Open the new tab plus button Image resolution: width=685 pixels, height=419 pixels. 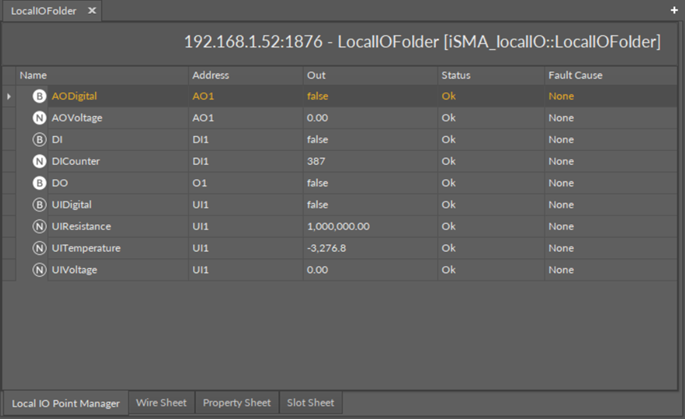click(674, 10)
